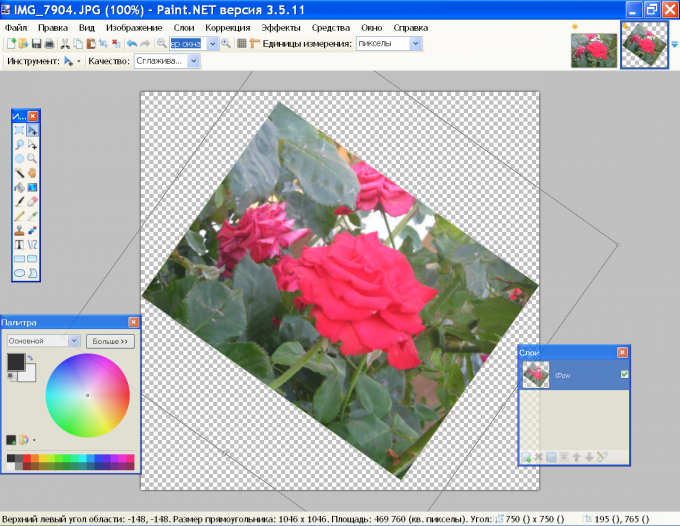Select the Rectangle shape tool
680x526 pixels.
pos(19,259)
